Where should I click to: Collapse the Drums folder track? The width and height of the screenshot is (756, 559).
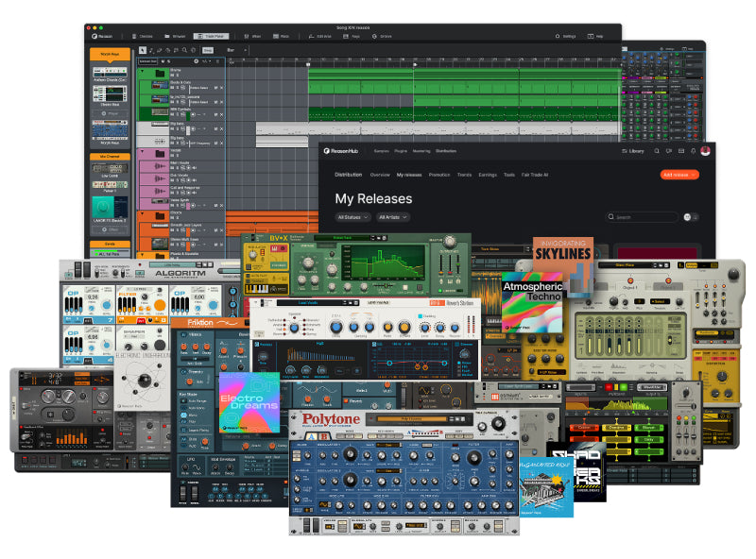[x=142, y=71]
